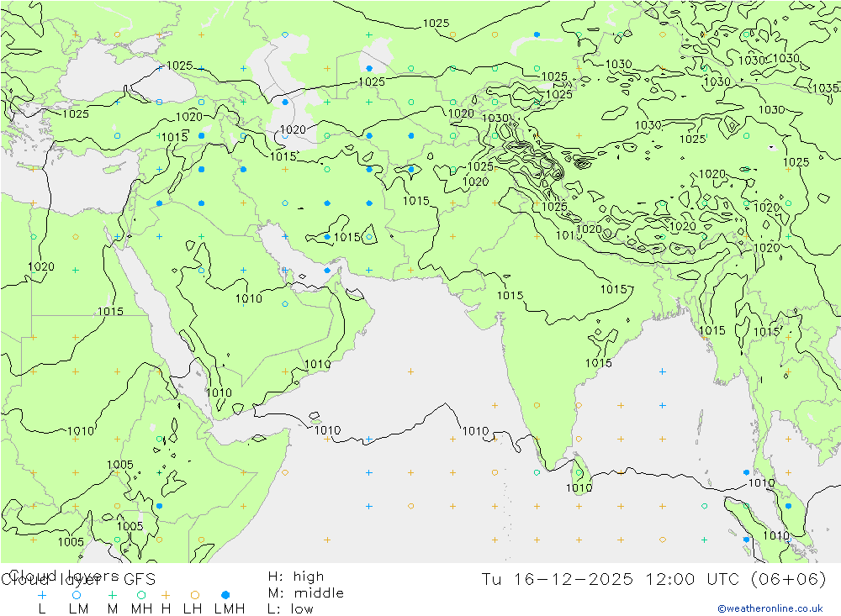
Task: Click the blue plus legend symbol for low cloud
Action: pos(42,595)
